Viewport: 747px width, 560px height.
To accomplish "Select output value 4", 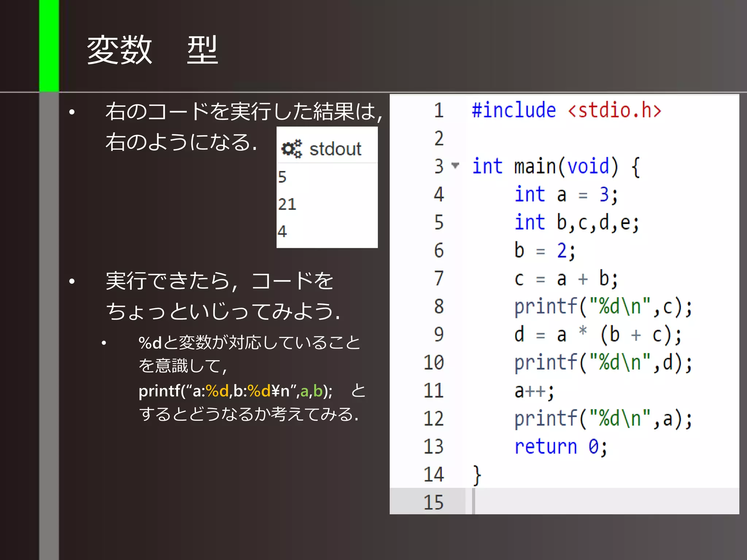I will pyautogui.click(x=282, y=231).
